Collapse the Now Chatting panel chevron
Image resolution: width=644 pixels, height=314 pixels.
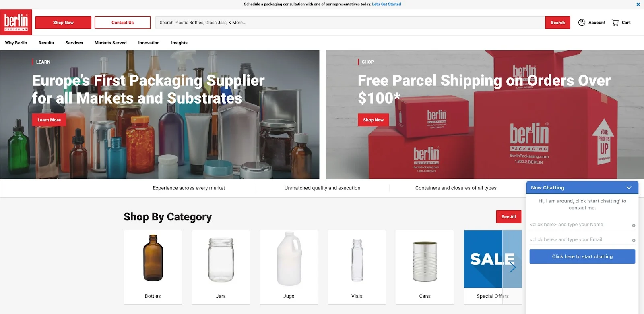(629, 188)
